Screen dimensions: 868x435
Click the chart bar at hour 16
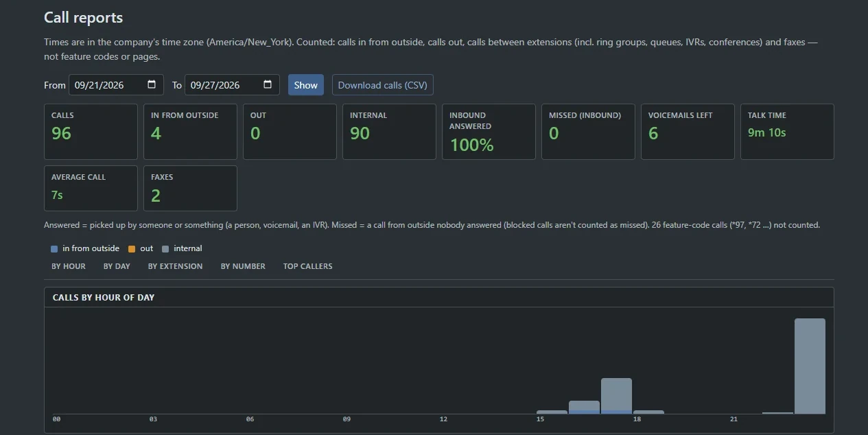[584, 407]
